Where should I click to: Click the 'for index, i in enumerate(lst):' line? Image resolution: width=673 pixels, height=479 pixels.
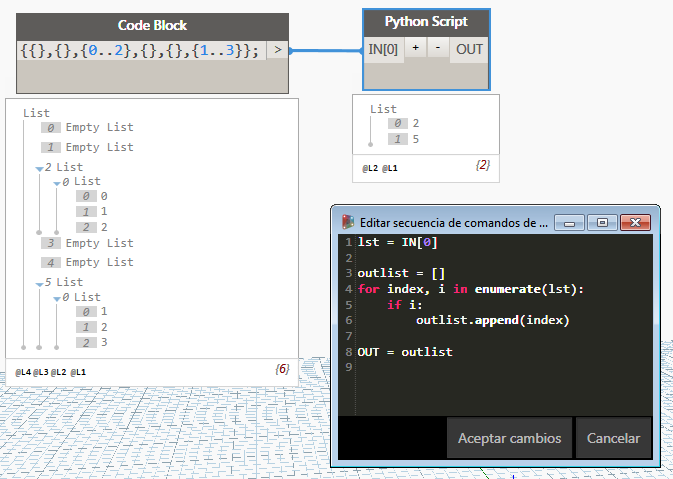[471, 289]
